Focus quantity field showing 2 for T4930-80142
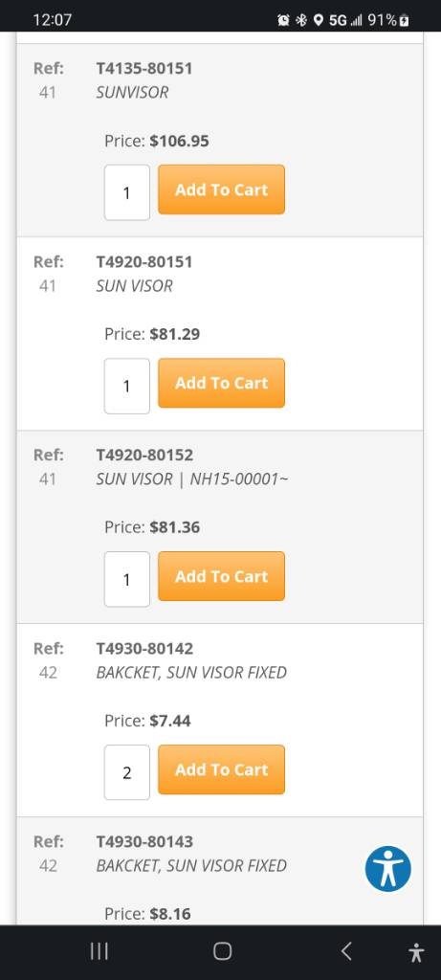This screenshot has height=980, width=441. 127,772
